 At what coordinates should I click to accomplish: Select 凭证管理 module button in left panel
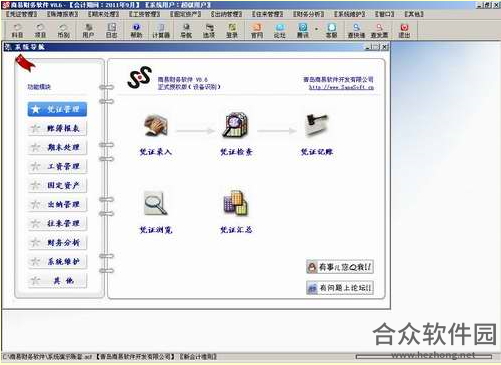(x=57, y=109)
